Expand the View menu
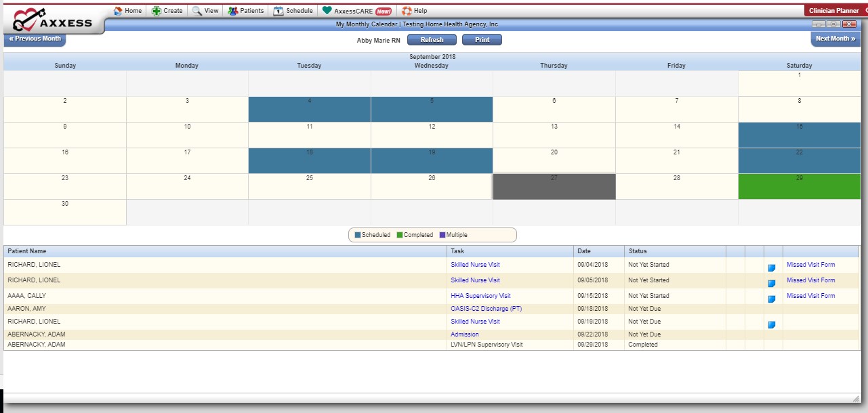868x413 pixels. [205, 11]
